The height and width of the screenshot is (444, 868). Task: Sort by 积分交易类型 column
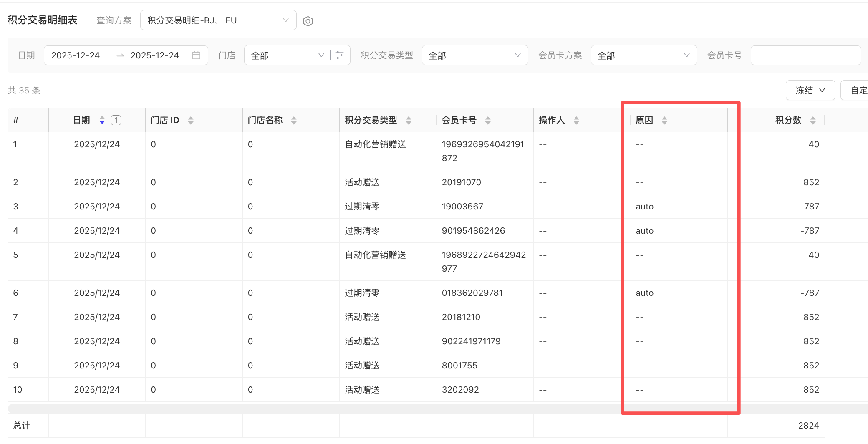tap(409, 121)
